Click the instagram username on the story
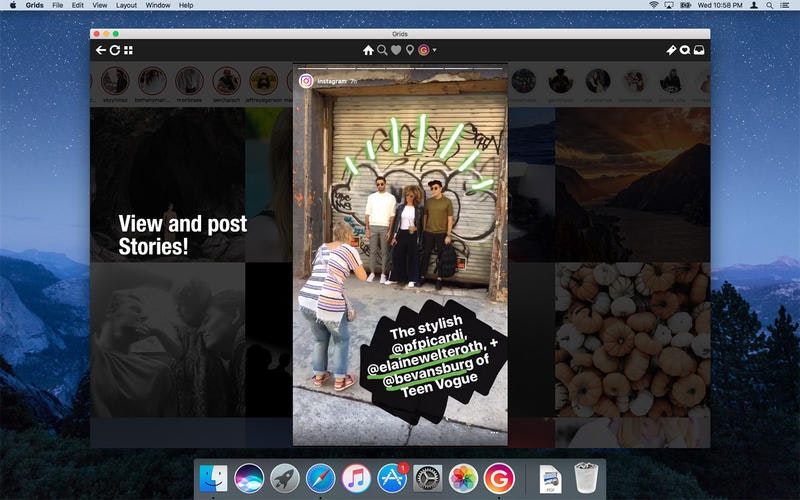The image size is (800, 500). tap(332, 81)
